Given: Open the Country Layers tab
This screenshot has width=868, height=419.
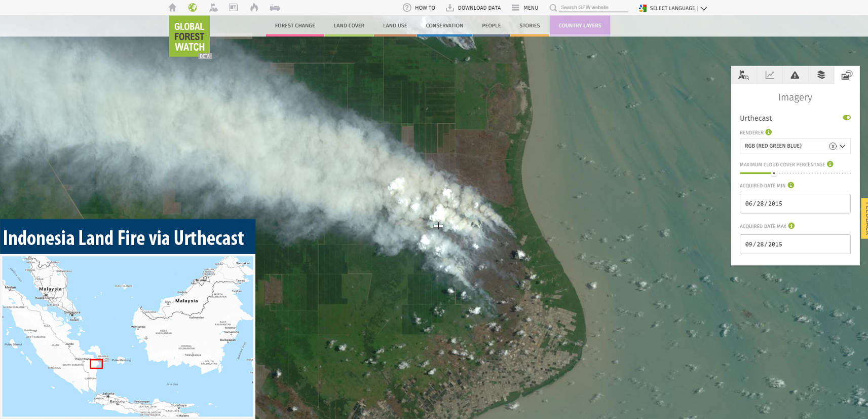Looking at the screenshot, I should [x=580, y=26].
